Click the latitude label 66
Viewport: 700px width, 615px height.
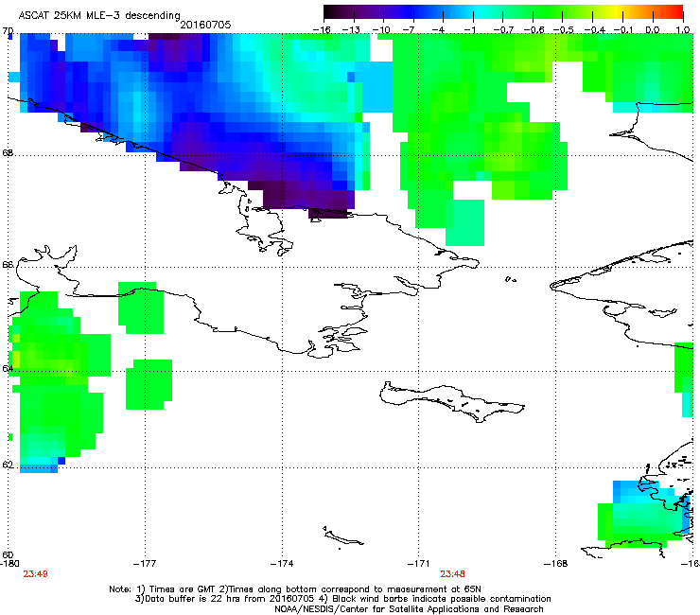pos(8,264)
